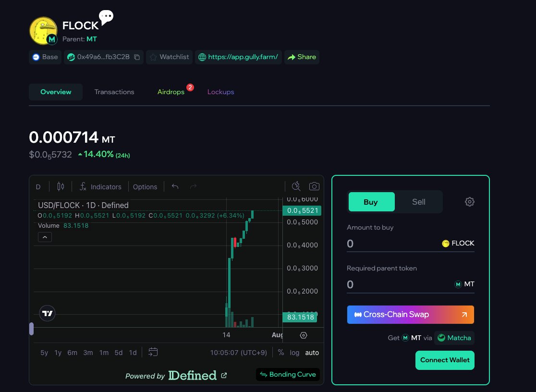The height and width of the screenshot is (392, 536).
Task: Change the candlestick chart style
Action: point(61,186)
